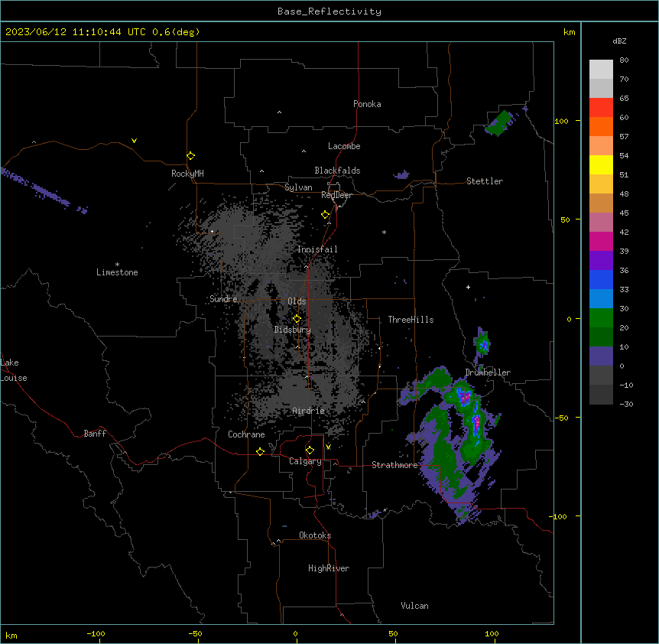Click the green 30 dBZ legend swatch
The height and width of the screenshot is (644, 659).
601,318
